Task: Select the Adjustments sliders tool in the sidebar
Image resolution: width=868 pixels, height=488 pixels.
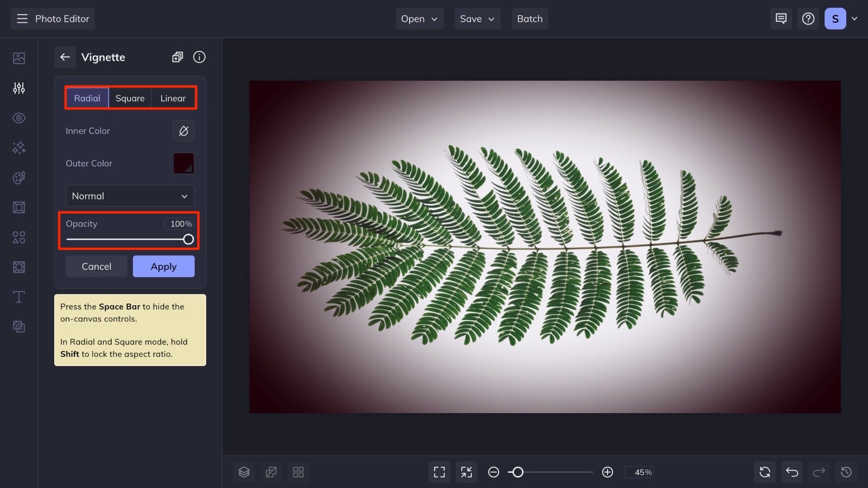Action: (18, 88)
